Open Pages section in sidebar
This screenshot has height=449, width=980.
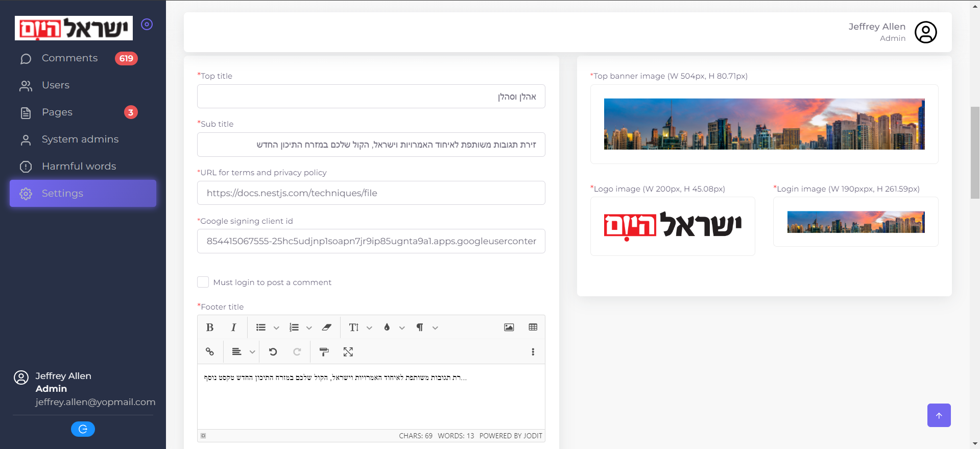point(83,112)
